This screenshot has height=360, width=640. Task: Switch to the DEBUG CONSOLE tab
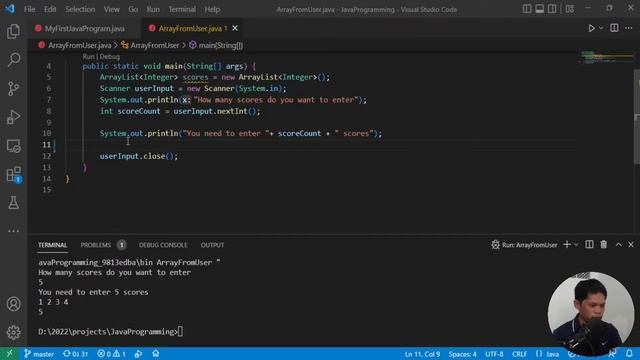[163, 245]
